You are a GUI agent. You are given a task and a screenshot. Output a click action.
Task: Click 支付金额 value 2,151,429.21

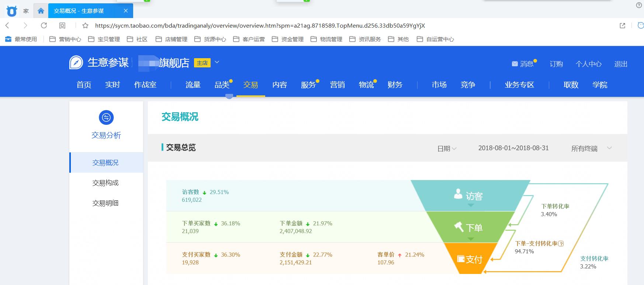(x=296, y=263)
